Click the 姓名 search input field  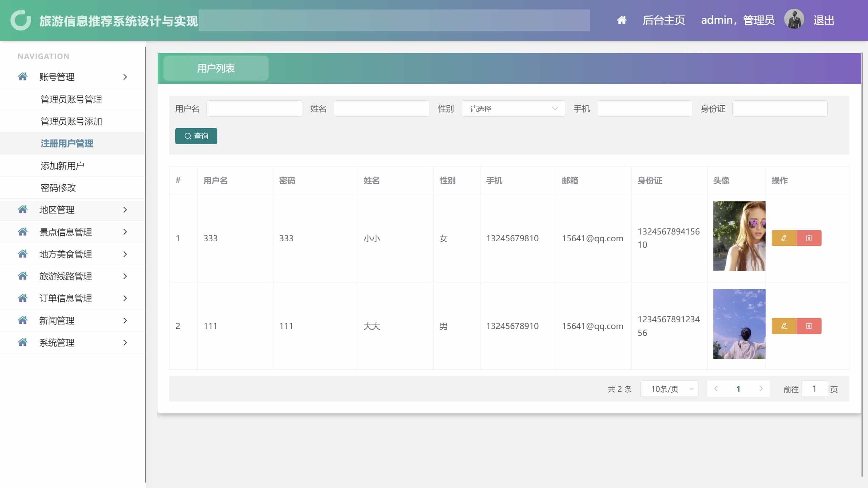381,109
